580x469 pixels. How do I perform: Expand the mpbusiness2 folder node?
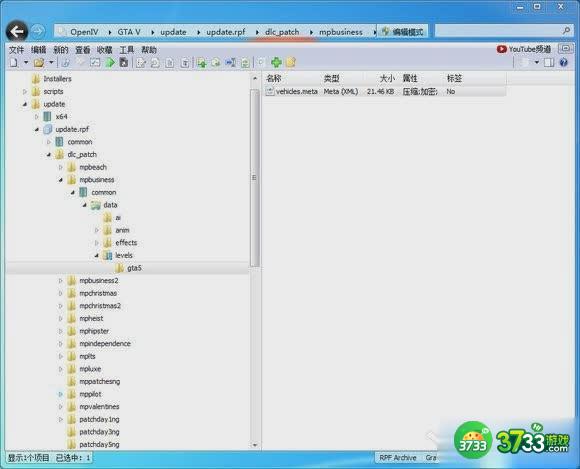[x=61, y=281]
